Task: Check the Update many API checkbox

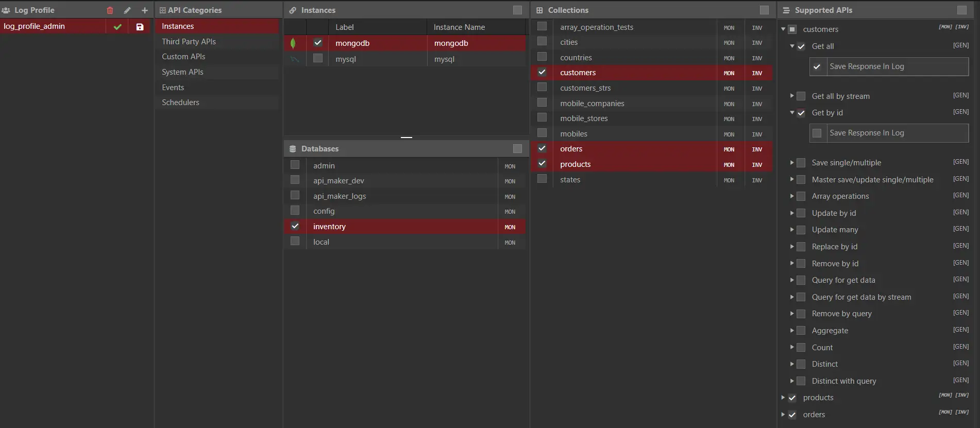Action: pyautogui.click(x=801, y=230)
